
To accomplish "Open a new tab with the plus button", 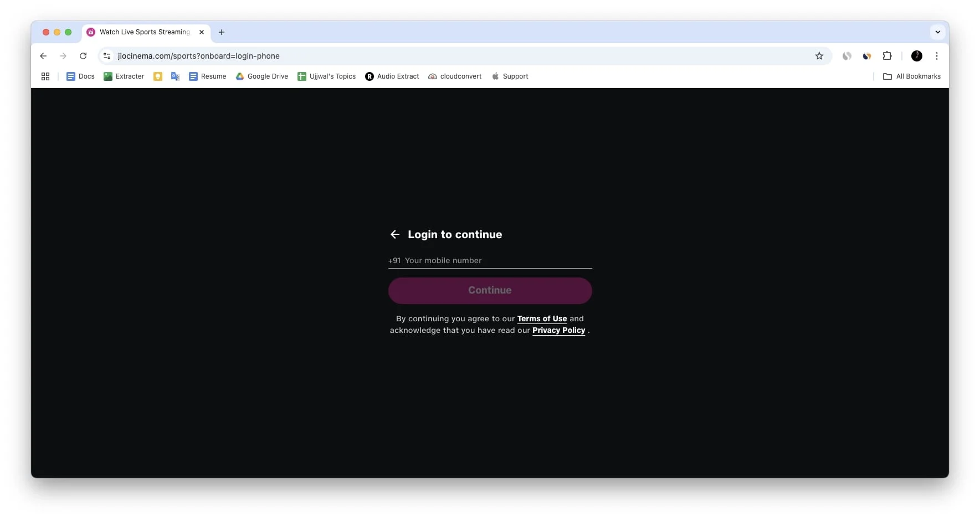I will tap(222, 32).
